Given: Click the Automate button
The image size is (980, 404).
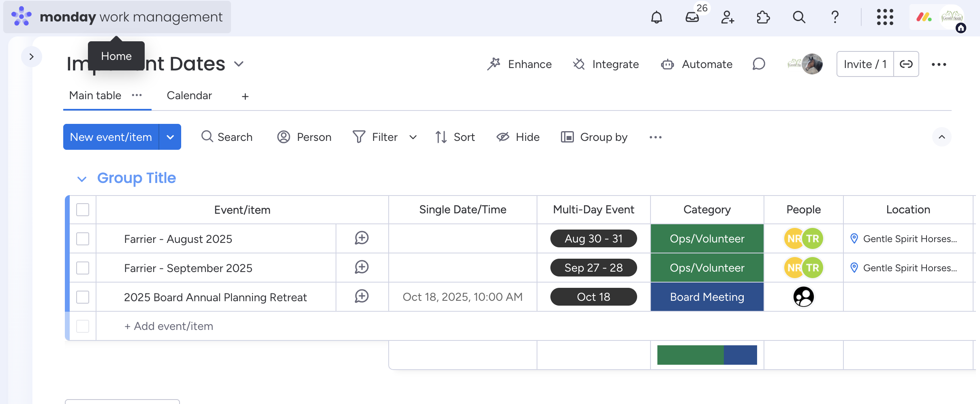Looking at the screenshot, I should click(697, 64).
